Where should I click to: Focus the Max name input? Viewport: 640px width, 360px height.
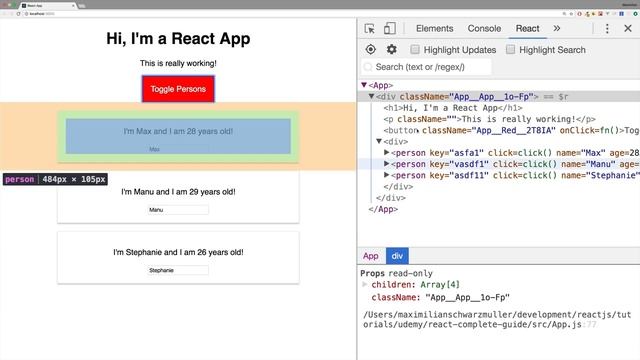(178, 149)
